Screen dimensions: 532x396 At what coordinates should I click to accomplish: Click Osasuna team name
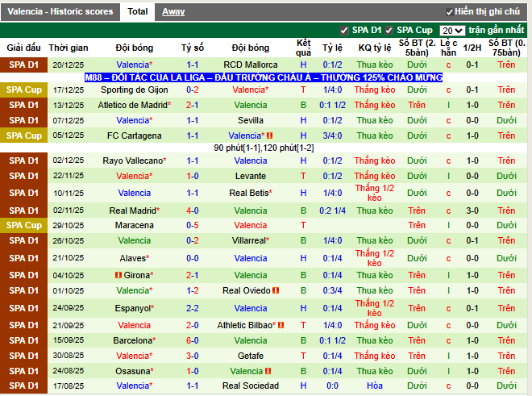point(133,371)
